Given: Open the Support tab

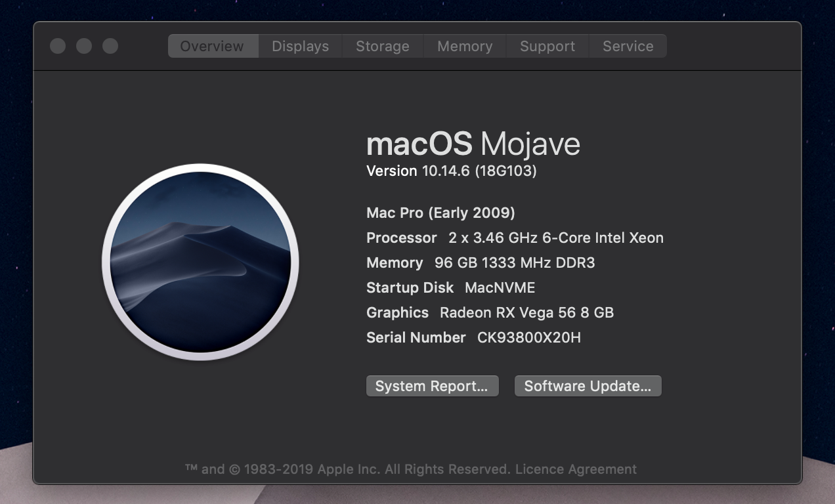Looking at the screenshot, I should click(x=547, y=46).
